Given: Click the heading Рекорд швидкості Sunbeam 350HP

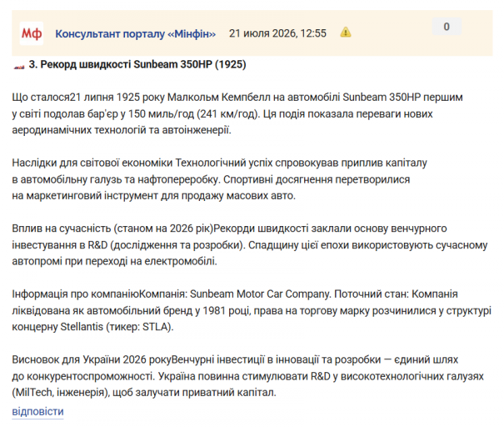Looking at the screenshot, I should tap(137, 65).
